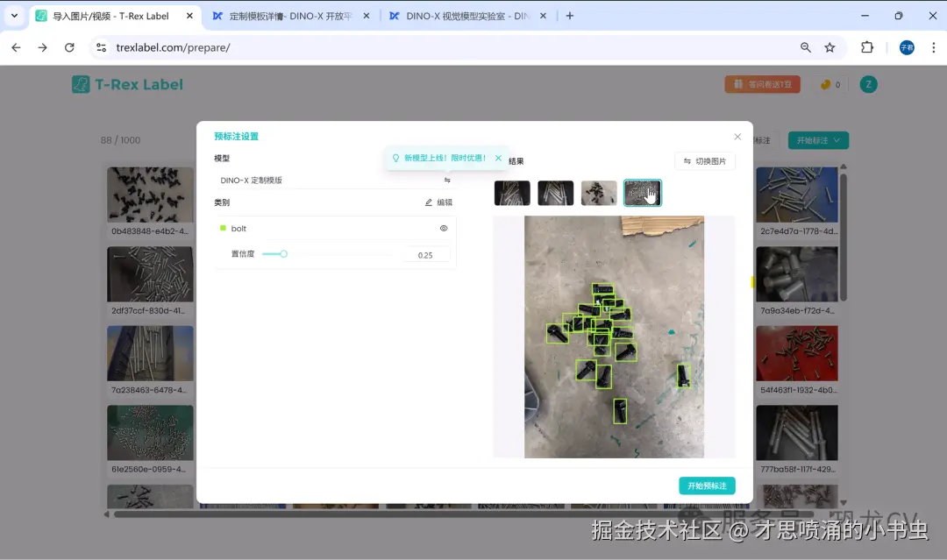The image size is (947, 560).
Task: Toggle the bolt category visibility eye icon
Action: tap(443, 227)
